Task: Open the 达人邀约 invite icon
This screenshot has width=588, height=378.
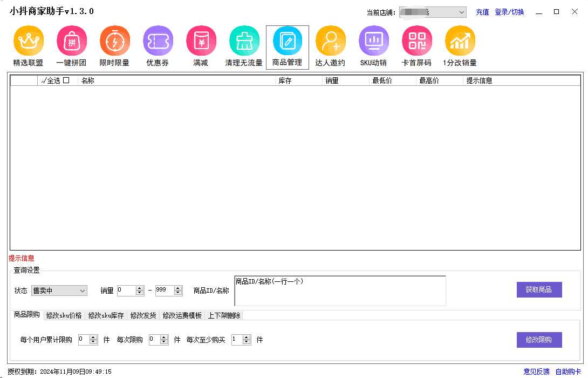Action: (x=330, y=41)
